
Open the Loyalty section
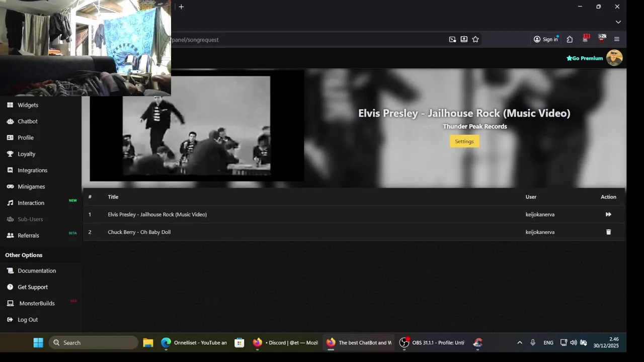coord(26,154)
